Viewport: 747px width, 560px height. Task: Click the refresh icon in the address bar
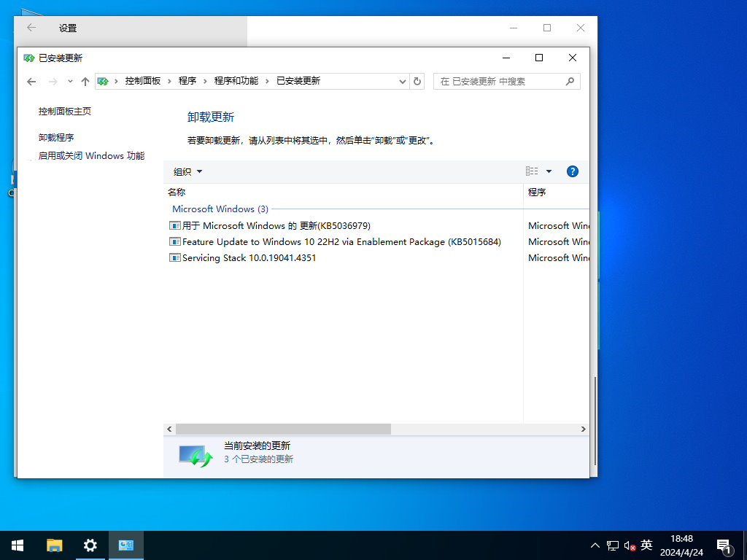click(x=417, y=81)
